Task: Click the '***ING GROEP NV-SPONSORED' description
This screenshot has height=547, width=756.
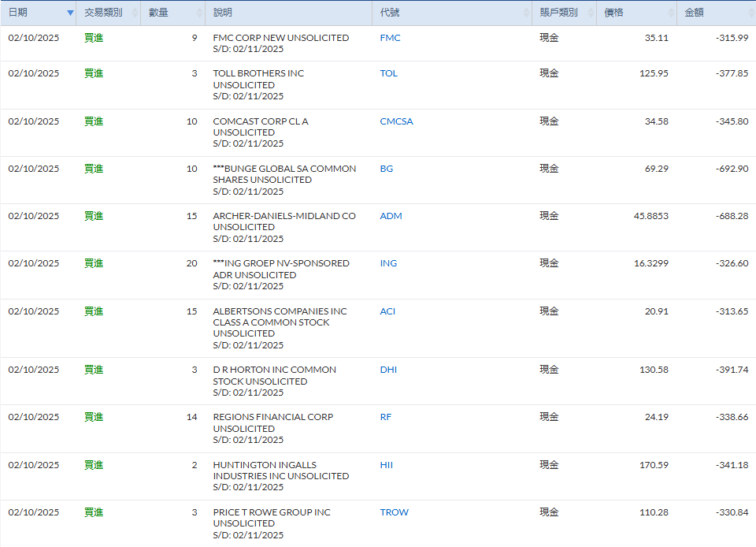Action: click(281, 263)
